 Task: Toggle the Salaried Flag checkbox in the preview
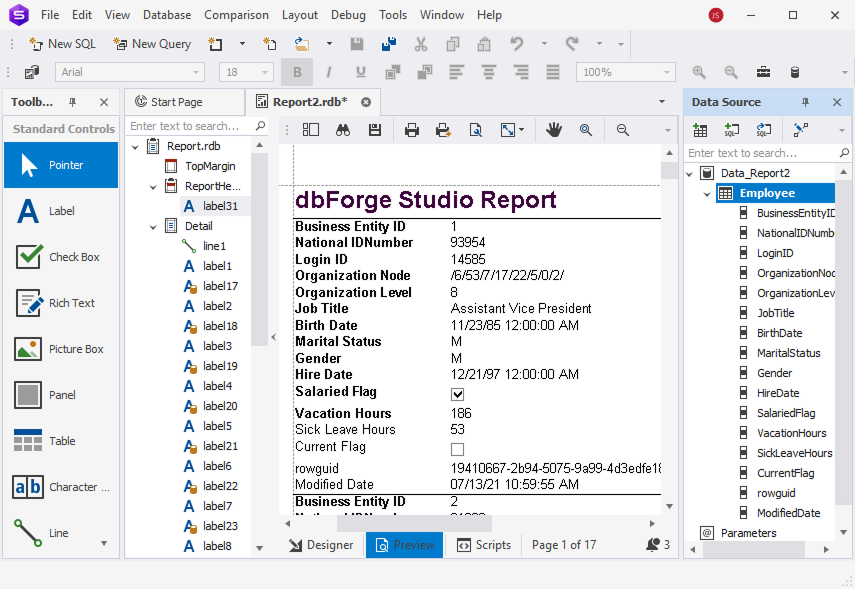click(x=457, y=394)
